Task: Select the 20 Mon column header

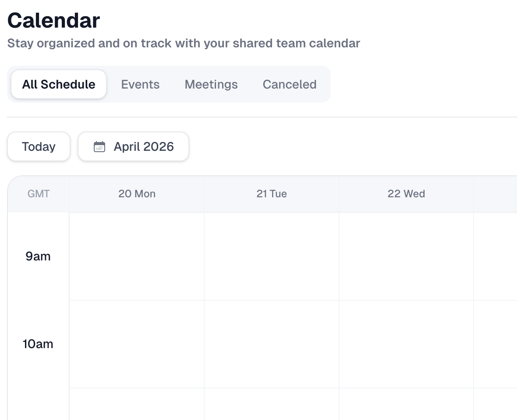Action: pyautogui.click(x=137, y=193)
